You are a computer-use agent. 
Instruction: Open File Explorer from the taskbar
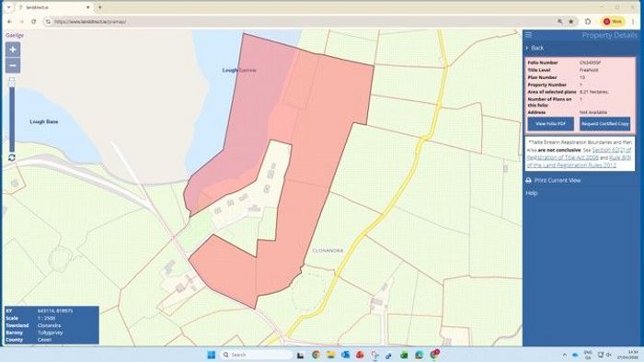pos(330,355)
